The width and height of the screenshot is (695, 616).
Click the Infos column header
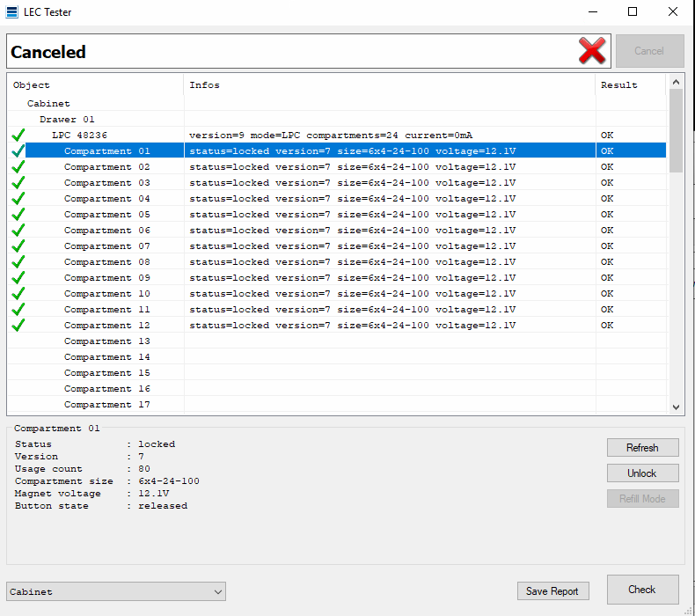tap(390, 84)
